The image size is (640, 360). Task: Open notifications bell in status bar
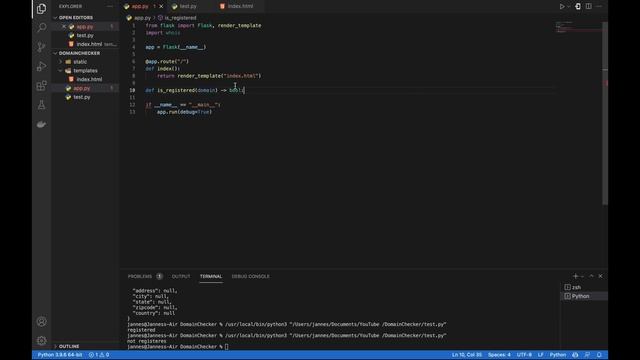(599, 355)
